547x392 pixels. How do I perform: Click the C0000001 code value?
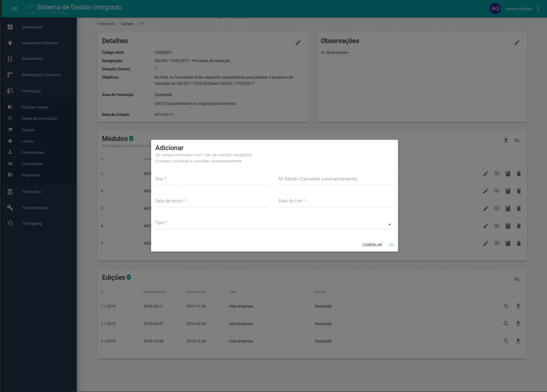pyautogui.click(x=163, y=53)
